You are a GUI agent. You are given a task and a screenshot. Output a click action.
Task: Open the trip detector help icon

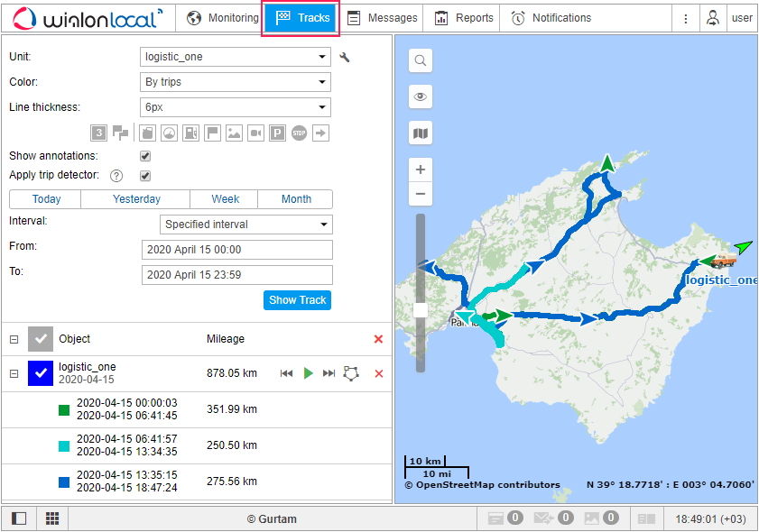pos(116,176)
